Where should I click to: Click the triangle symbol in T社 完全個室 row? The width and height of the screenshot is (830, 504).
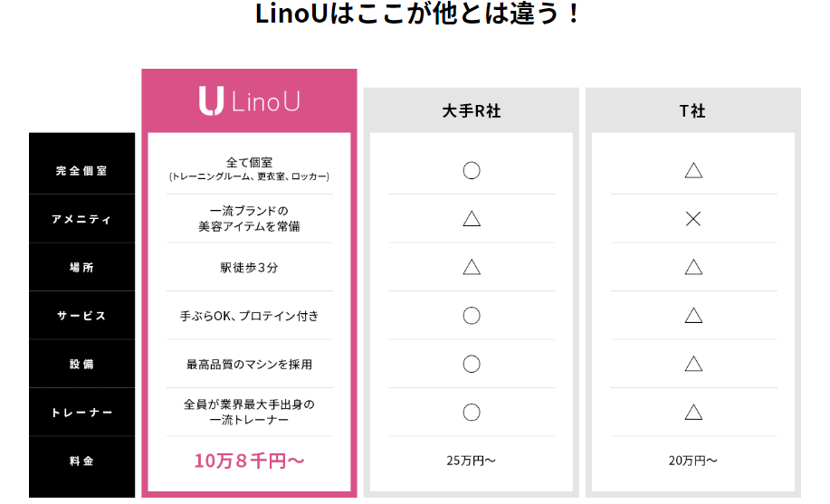(693, 170)
